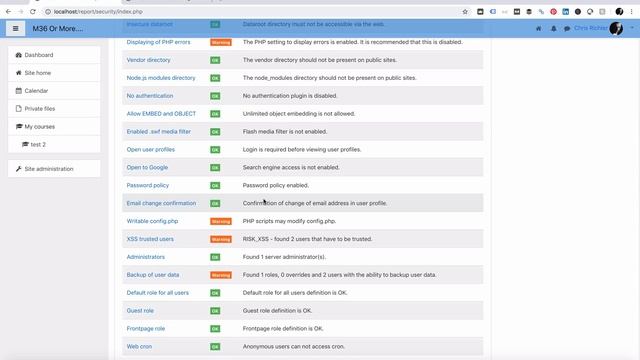
Task: Select text 'Password policy enabled.'
Action: click(x=276, y=185)
